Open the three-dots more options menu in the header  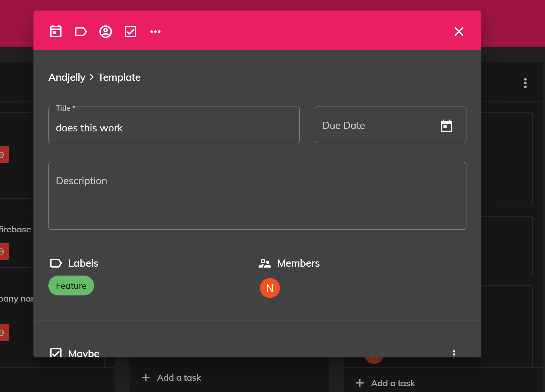point(155,32)
